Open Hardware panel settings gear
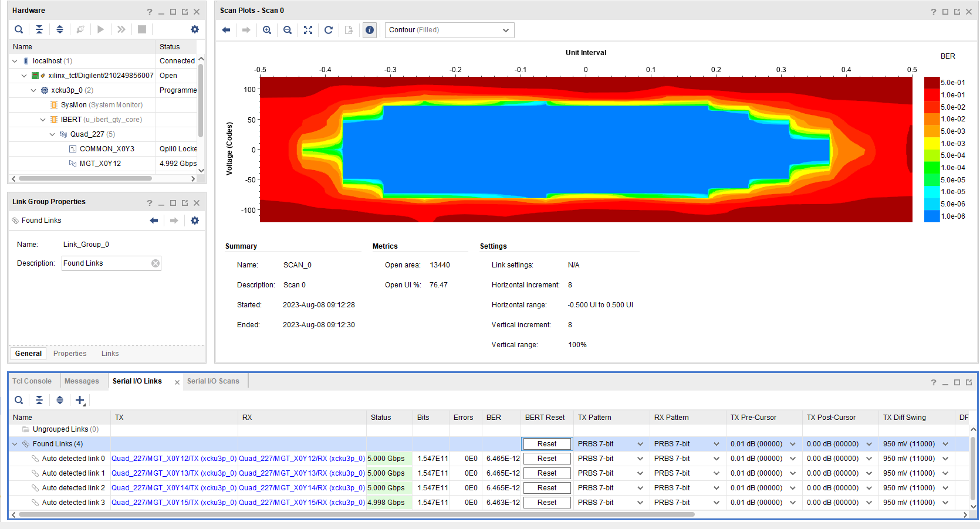Screen dimensions: 980x529 195,29
